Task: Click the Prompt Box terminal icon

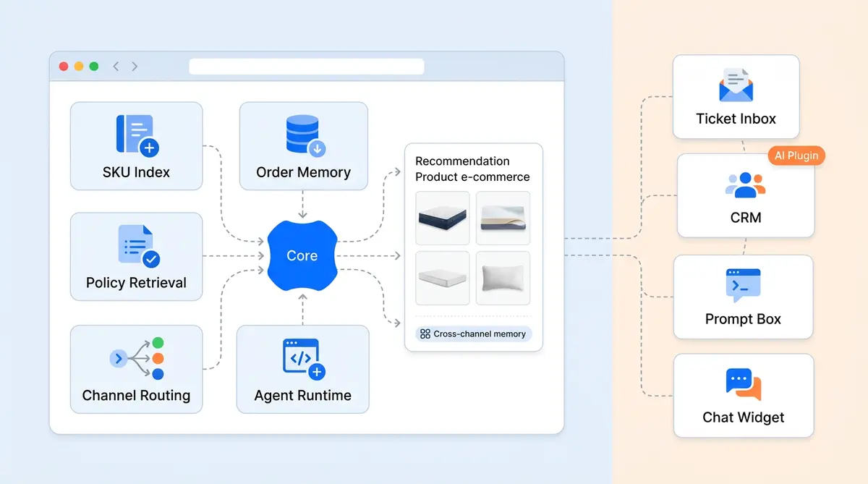Action: pos(743,285)
